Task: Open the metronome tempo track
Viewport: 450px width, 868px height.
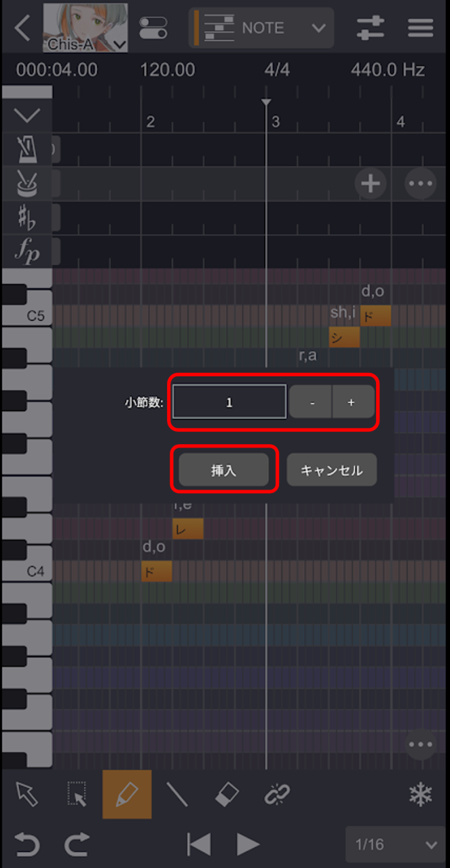Action: [27, 149]
